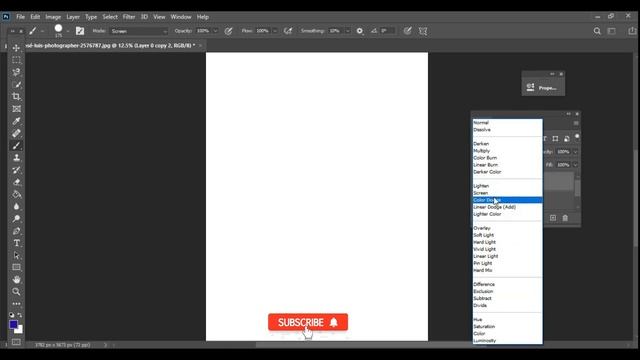Click the brush angle input field
640x360 pixels.
pyautogui.click(x=388, y=31)
